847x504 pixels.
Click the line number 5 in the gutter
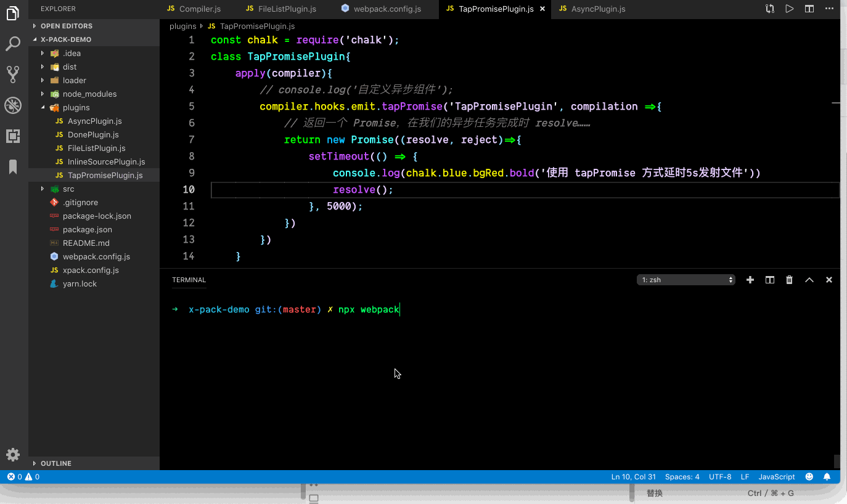[191, 107]
